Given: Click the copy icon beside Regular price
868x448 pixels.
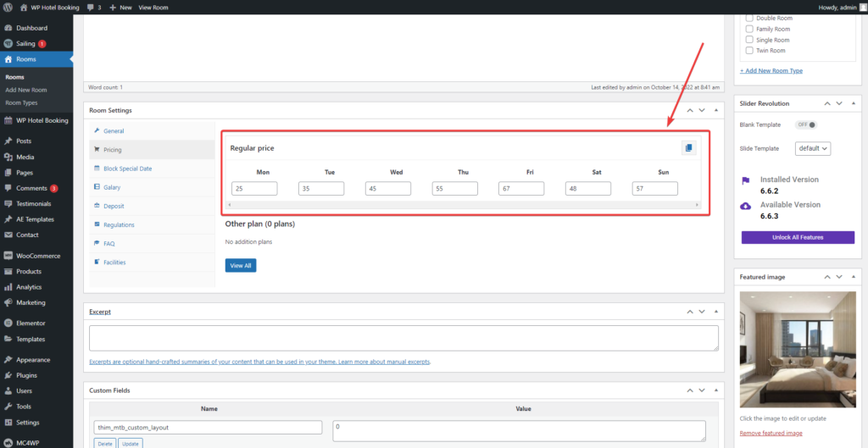Looking at the screenshot, I should [x=688, y=148].
